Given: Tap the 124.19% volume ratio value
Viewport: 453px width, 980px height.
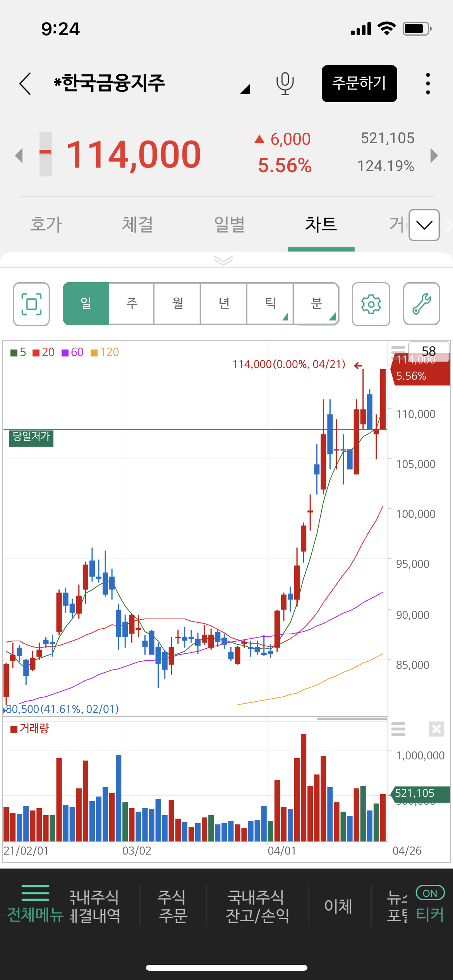Looking at the screenshot, I should (386, 166).
